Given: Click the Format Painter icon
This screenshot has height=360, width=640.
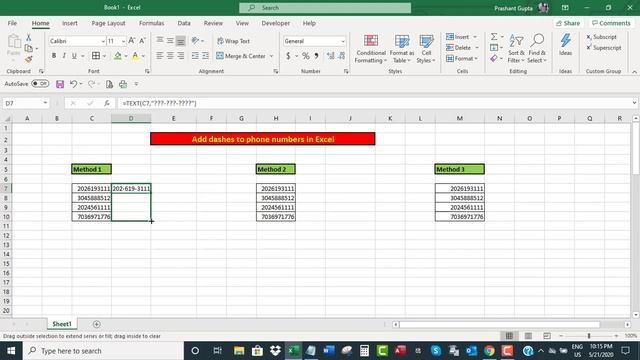Looking at the screenshot, I should [x=29, y=60].
